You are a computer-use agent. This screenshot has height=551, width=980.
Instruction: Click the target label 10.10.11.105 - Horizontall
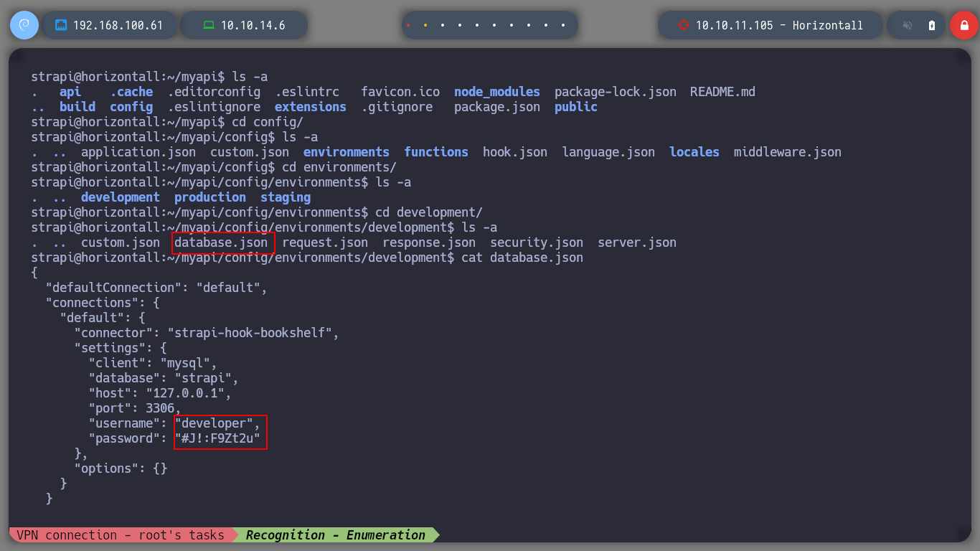(779, 25)
